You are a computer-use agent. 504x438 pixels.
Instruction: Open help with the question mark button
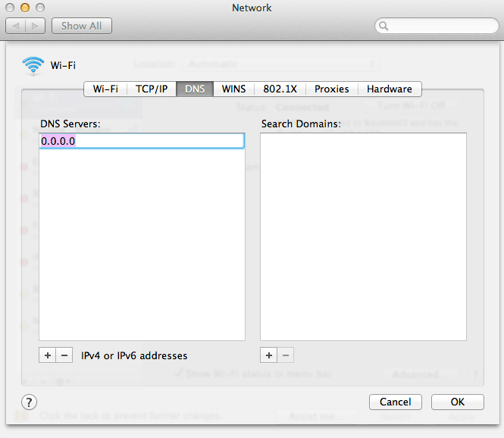click(29, 402)
